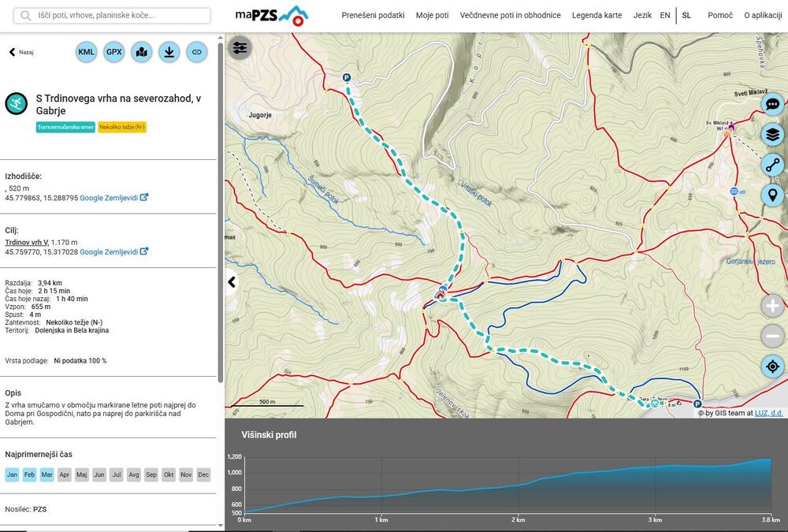The image size is (788, 532).
Task: Open the Legenda karte menu
Action: tap(597, 15)
